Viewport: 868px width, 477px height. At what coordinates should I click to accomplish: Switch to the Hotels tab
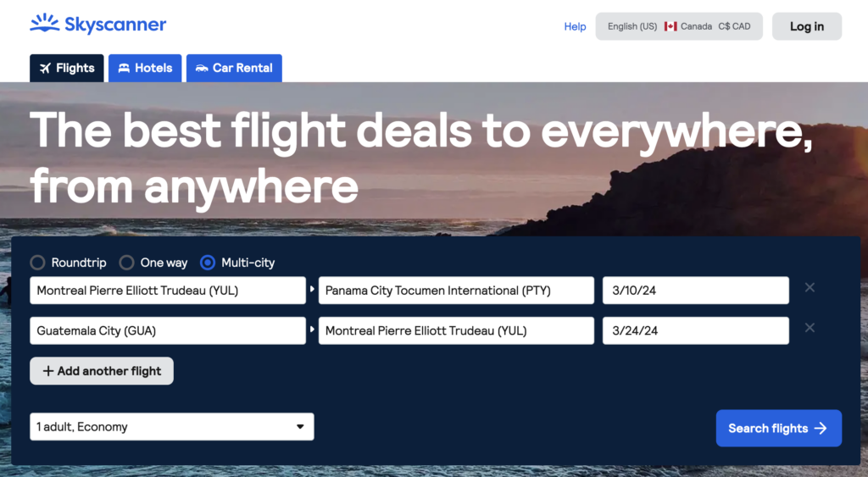click(145, 69)
